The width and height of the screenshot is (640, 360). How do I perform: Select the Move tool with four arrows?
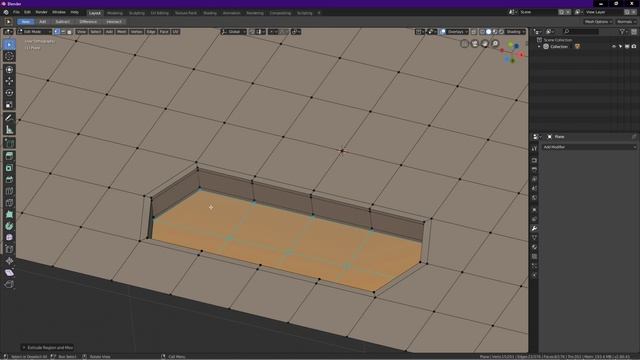point(9,81)
